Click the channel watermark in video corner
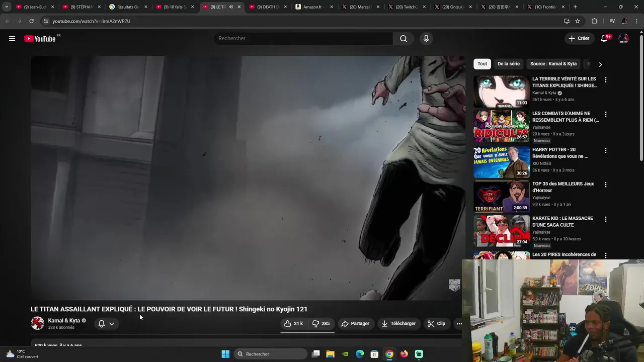This screenshot has height=362, width=644. coord(454,286)
